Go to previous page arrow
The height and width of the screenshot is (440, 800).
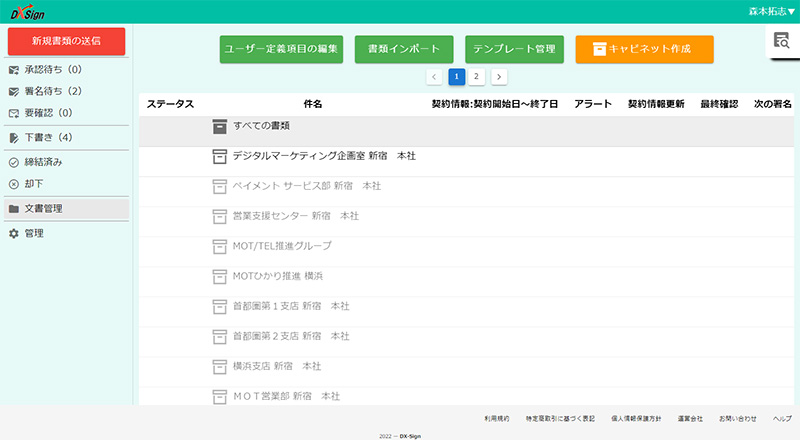pos(434,77)
